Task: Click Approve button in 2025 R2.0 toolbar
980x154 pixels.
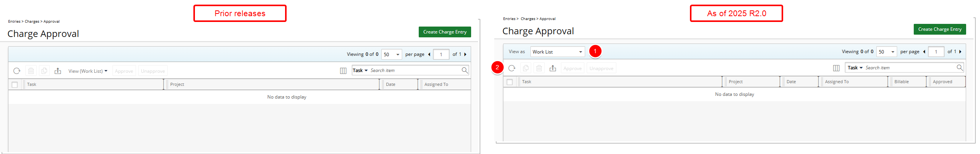Action: (573, 69)
